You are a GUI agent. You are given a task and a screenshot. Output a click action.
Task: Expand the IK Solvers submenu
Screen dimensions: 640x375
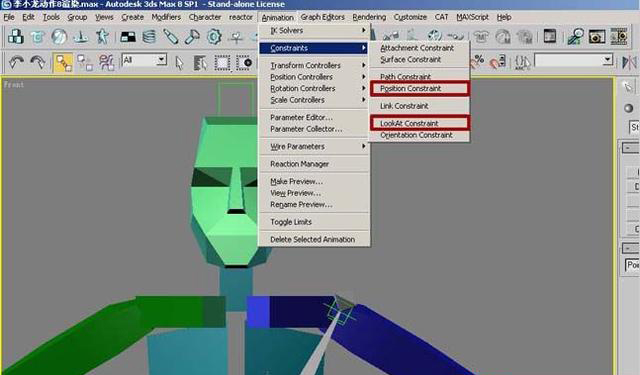315,31
